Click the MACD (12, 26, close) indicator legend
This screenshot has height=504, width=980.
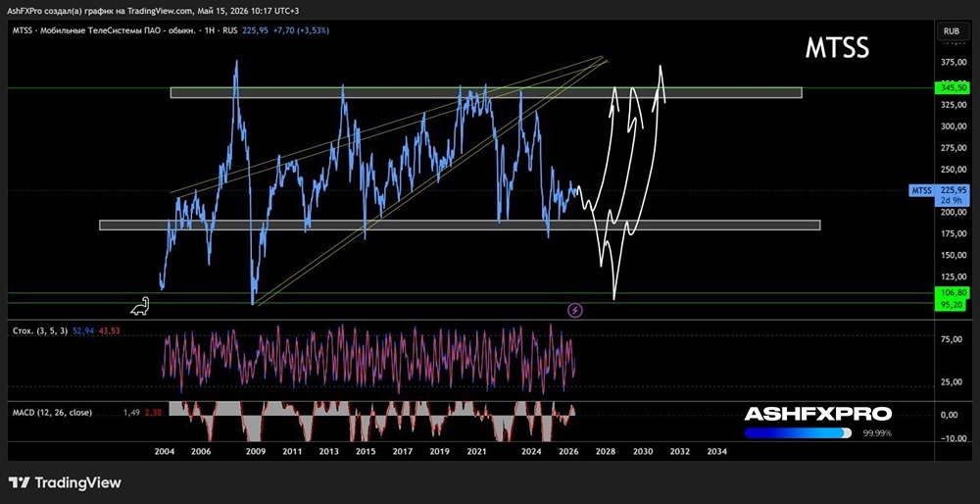point(53,412)
